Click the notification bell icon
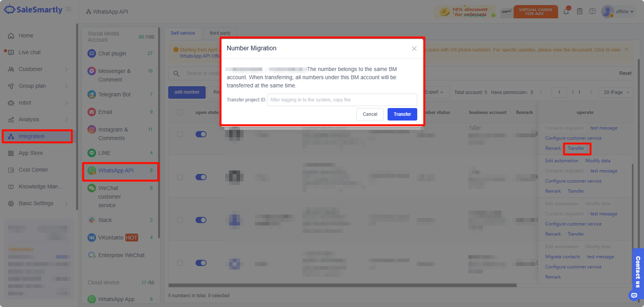644x307 pixels. click(x=566, y=12)
